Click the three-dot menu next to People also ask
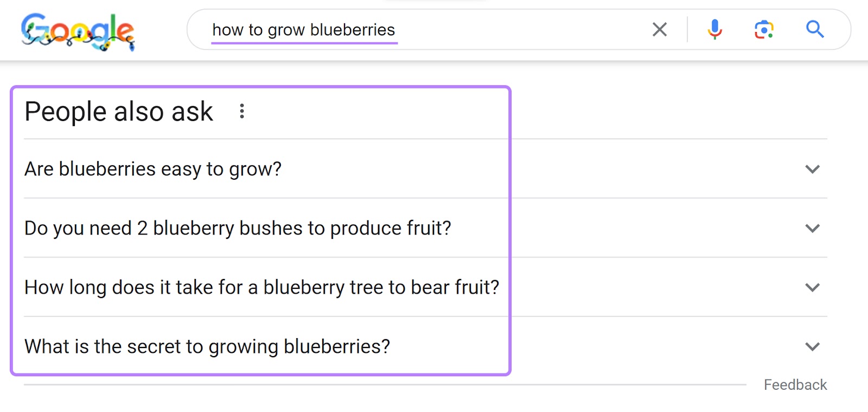Viewport: 868px width, 412px height. click(x=242, y=111)
